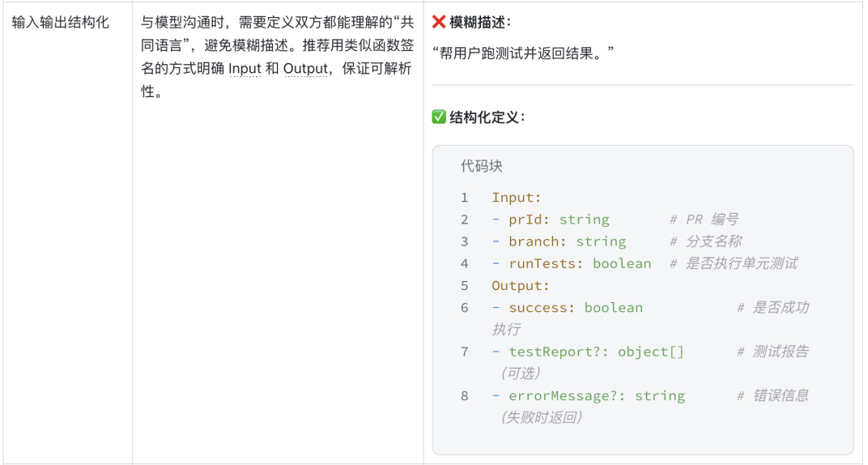Click code line number 1

465,198
